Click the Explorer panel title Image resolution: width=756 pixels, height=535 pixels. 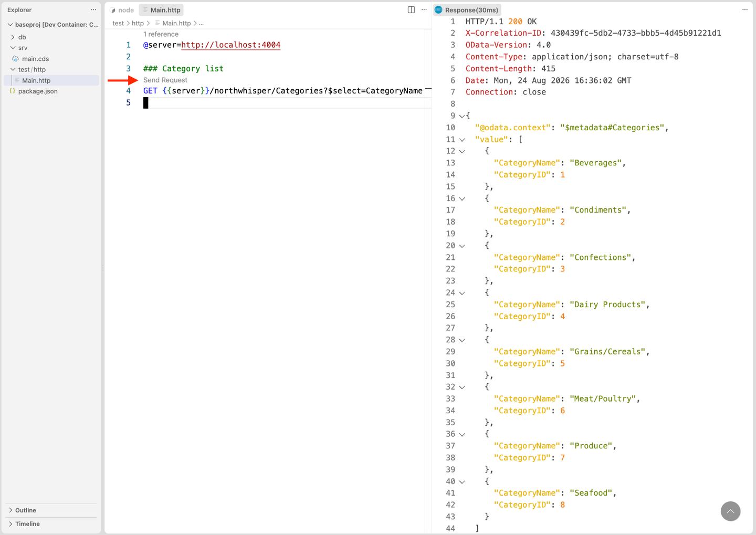[x=19, y=10]
